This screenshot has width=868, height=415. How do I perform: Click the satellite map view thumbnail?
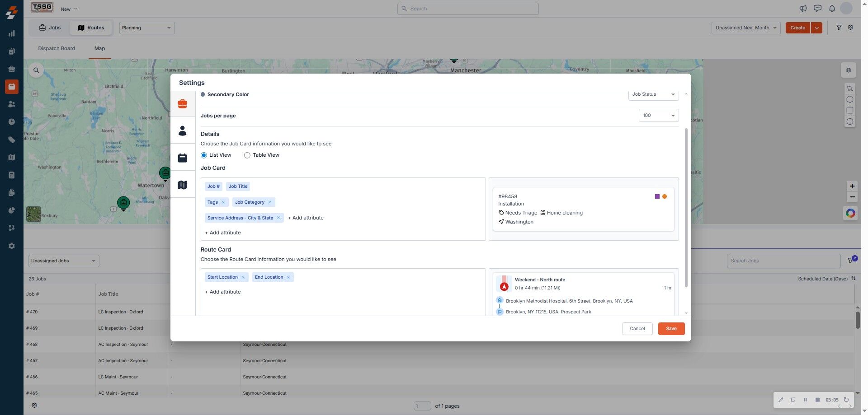coord(34,214)
